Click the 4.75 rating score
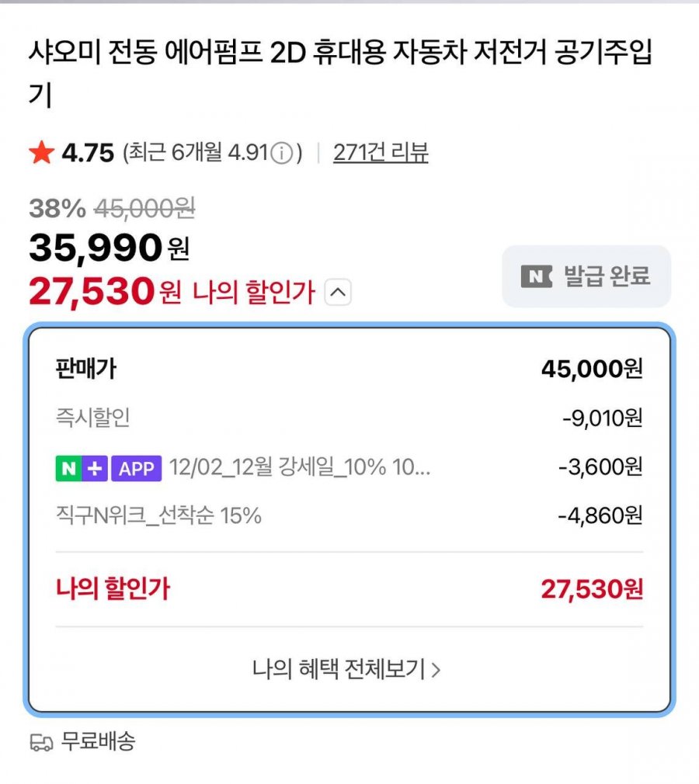The image size is (699, 784). pos(88,153)
